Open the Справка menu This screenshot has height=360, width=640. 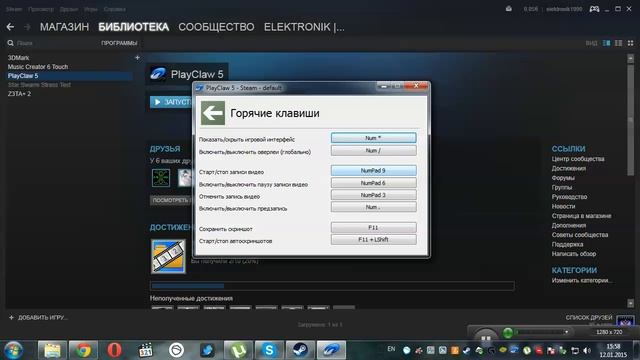coord(115,9)
